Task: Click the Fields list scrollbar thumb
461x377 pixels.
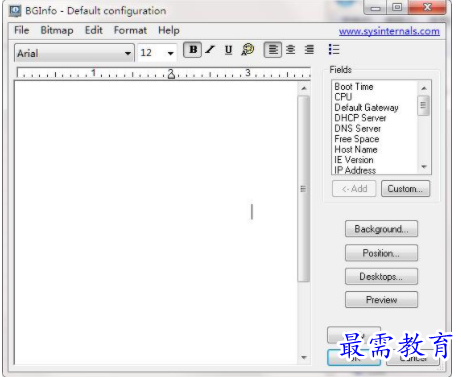Action: [x=424, y=105]
